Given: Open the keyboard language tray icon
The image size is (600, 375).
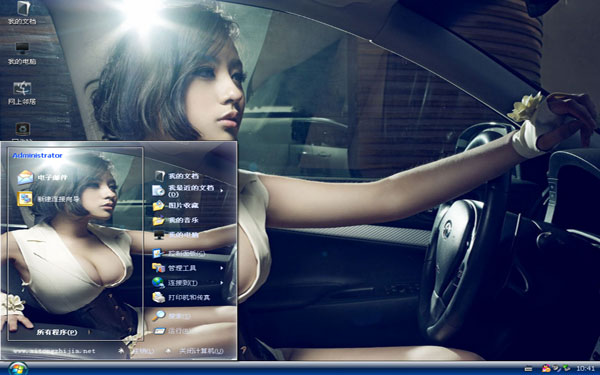Looking at the screenshot, I should pyautogui.click(x=528, y=369).
